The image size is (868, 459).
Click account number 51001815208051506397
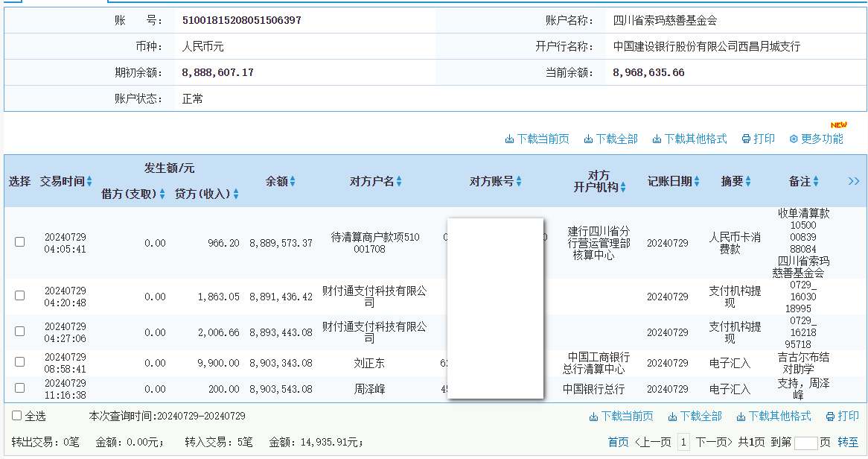(x=242, y=21)
